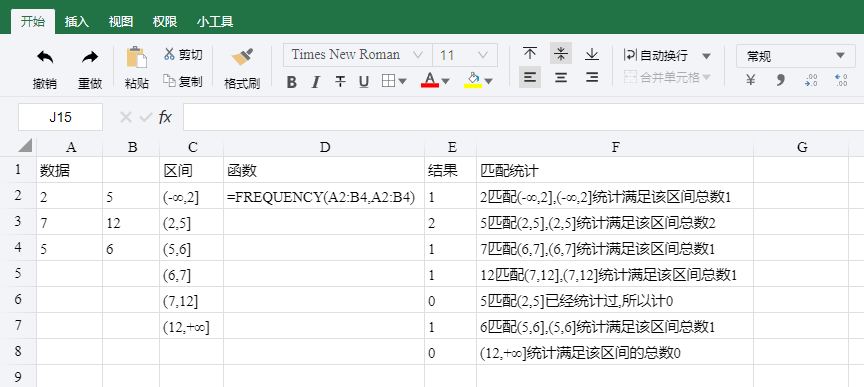Open the borders dropdown arrow
The image size is (864, 387).
(x=402, y=82)
